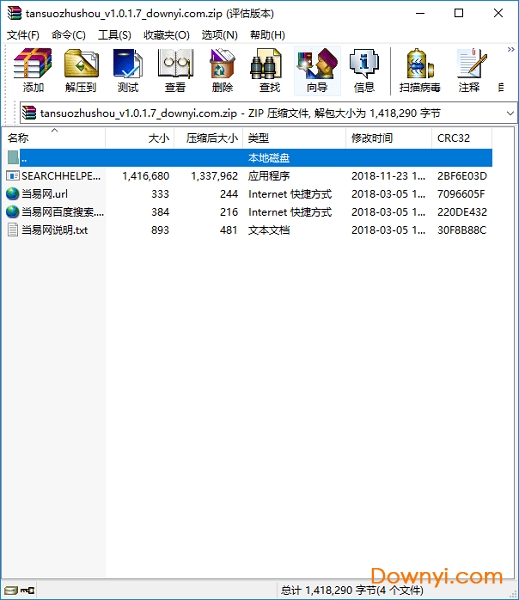Click the Add (添加) toolbar icon
Viewport: 519px width, 600px height.
pyautogui.click(x=33, y=70)
